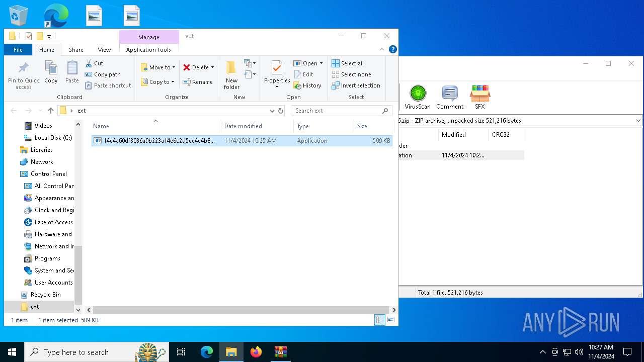This screenshot has width=644, height=362.
Task: Click Select none in ribbon
Action: [x=351, y=74]
